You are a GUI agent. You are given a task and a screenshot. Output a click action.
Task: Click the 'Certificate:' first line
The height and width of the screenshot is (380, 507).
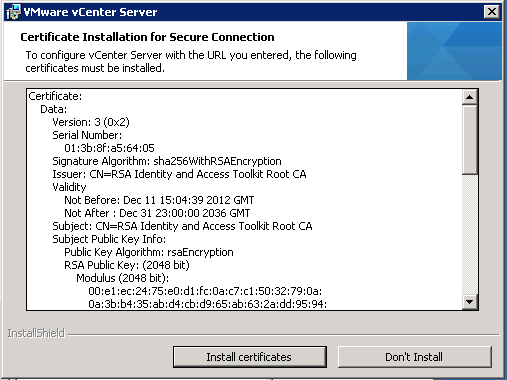point(55,96)
